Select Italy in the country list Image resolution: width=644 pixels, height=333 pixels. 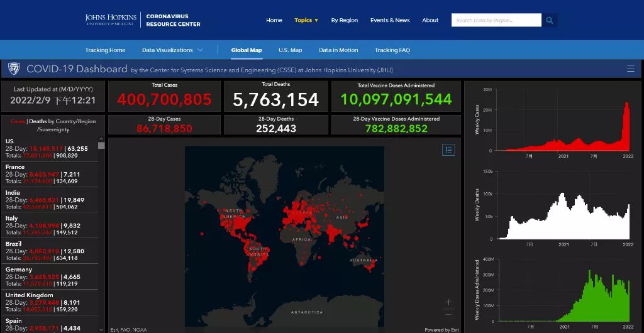coord(50,225)
